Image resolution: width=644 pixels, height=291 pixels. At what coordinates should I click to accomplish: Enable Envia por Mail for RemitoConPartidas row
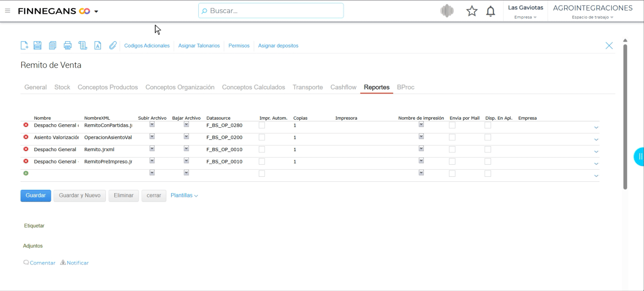point(452,125)
